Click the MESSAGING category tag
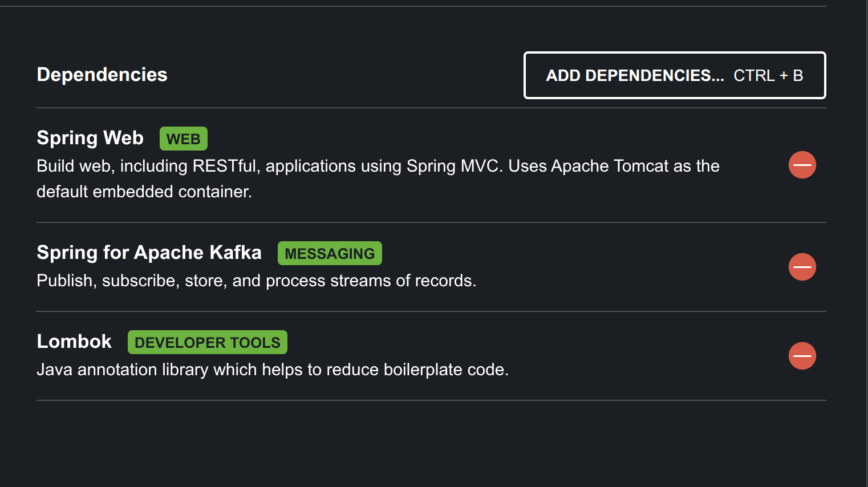Screen dimensions: 868x487 330,254
